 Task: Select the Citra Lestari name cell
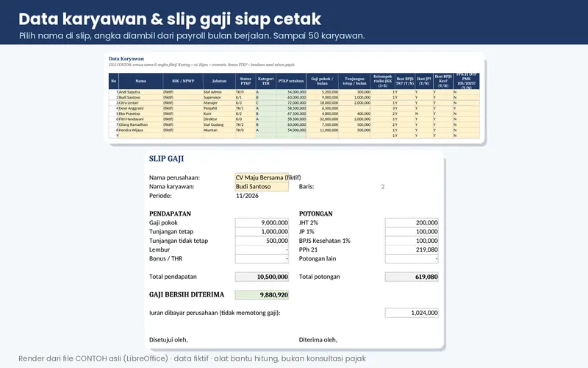140,103
